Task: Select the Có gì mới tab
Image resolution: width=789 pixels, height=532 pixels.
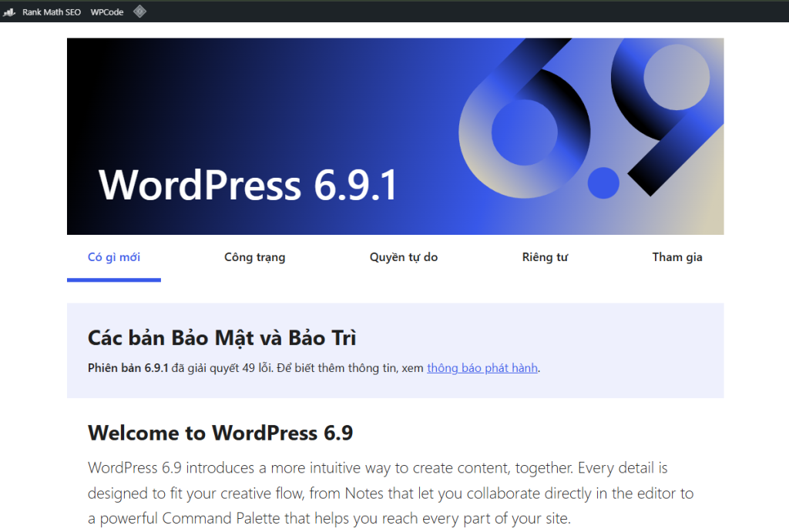Action: 113,257
